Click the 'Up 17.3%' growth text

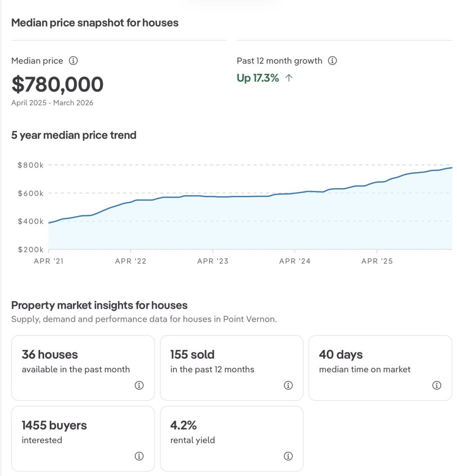tap(258, 78)
